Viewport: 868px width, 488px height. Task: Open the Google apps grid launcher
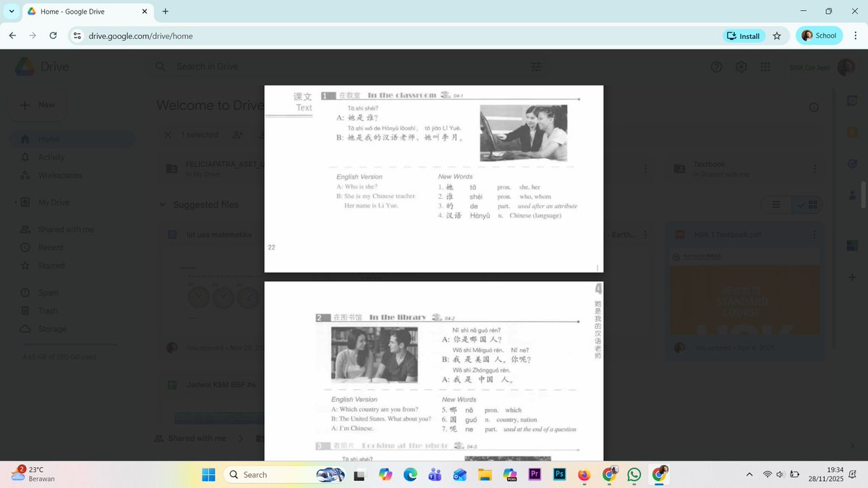(765, 67)
